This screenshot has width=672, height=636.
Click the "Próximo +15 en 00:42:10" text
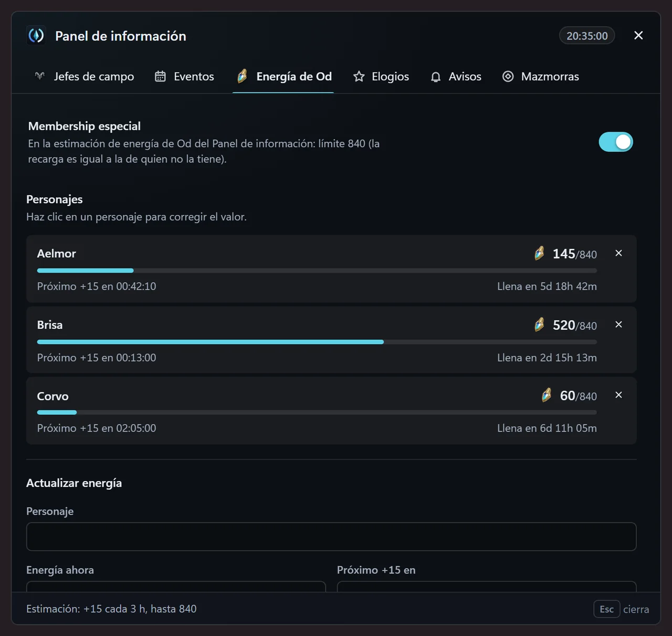point(97,286)
